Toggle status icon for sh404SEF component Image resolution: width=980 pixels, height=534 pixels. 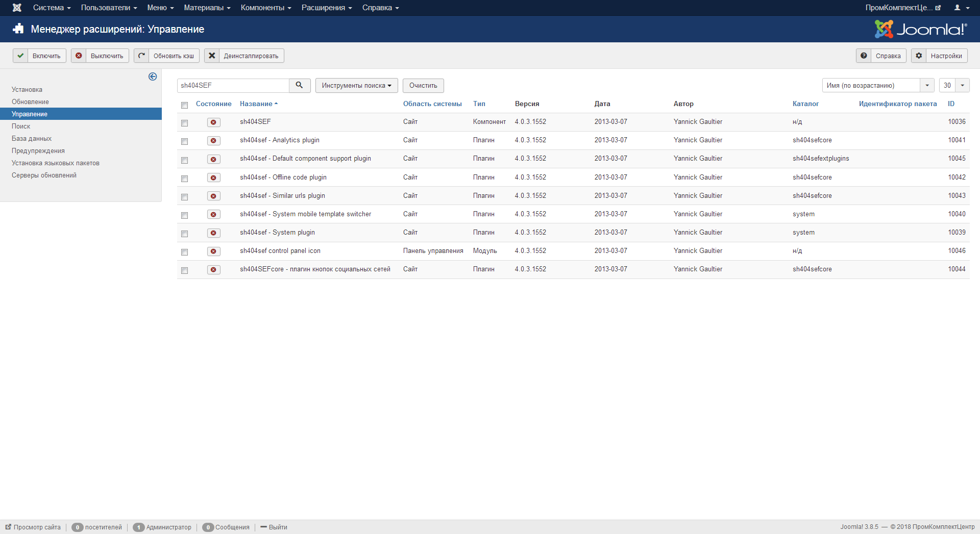(213, 122)
